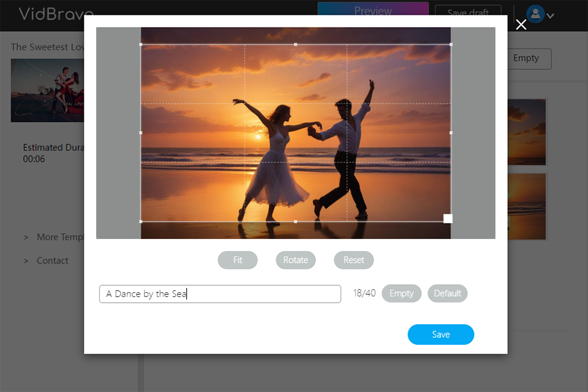Save the cropped image
Screen dimensions: 588x392
(440, 334)
